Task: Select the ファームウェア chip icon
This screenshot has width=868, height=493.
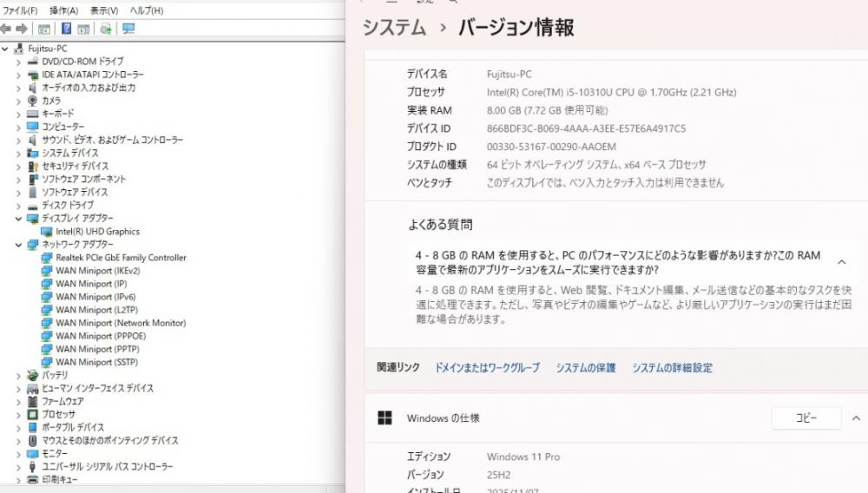Action: 33,401
